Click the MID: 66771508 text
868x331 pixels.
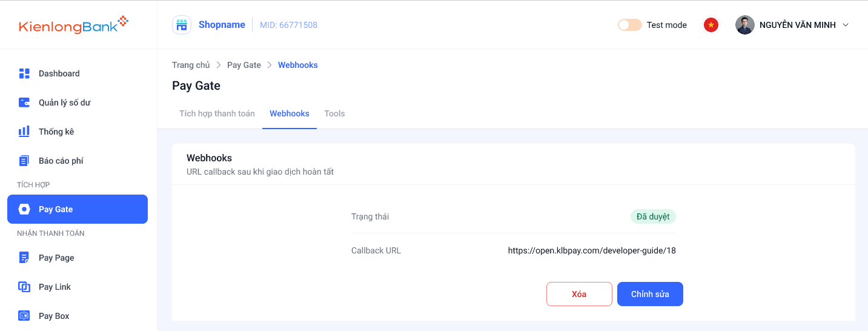(x=288, y=25)
